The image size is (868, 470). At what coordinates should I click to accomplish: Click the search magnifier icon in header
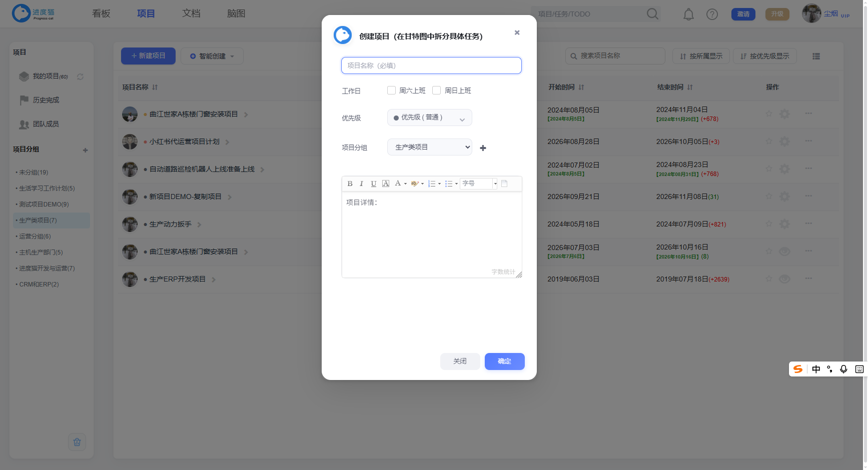652,14
